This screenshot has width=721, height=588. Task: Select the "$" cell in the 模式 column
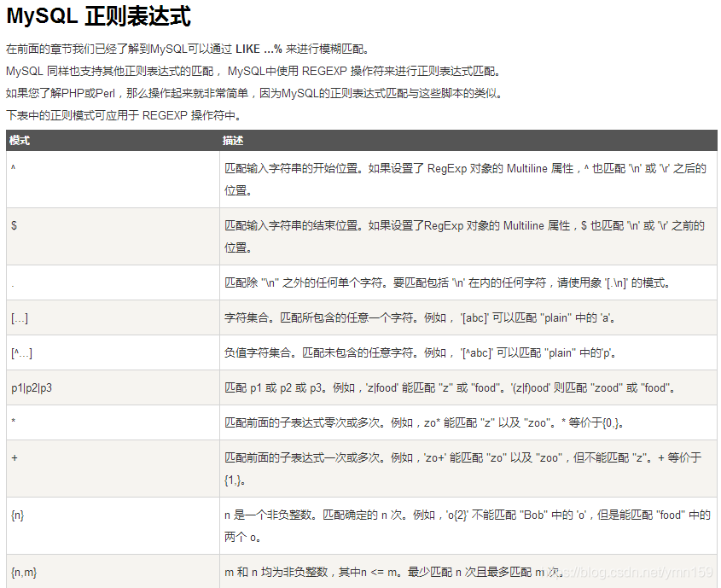[113, 236]
